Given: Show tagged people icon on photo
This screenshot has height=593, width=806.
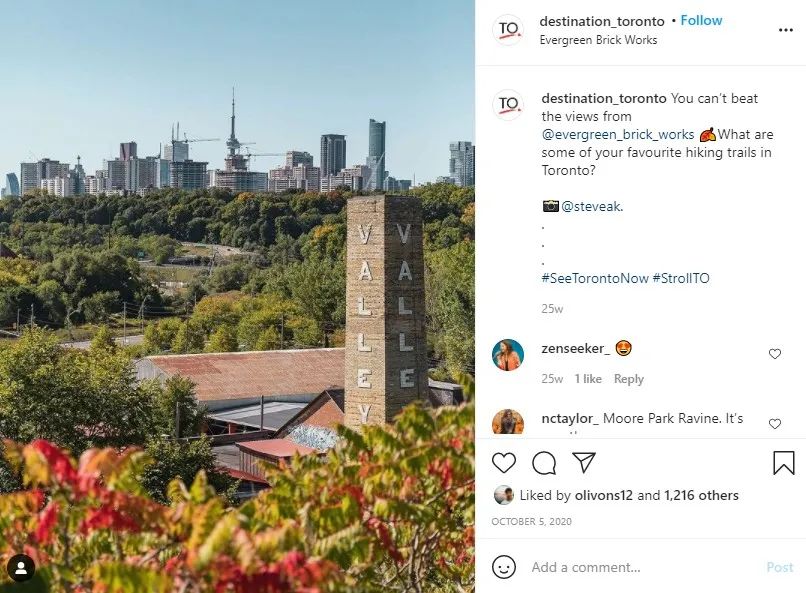Looking at the screenshot, I should click(21, 568).
